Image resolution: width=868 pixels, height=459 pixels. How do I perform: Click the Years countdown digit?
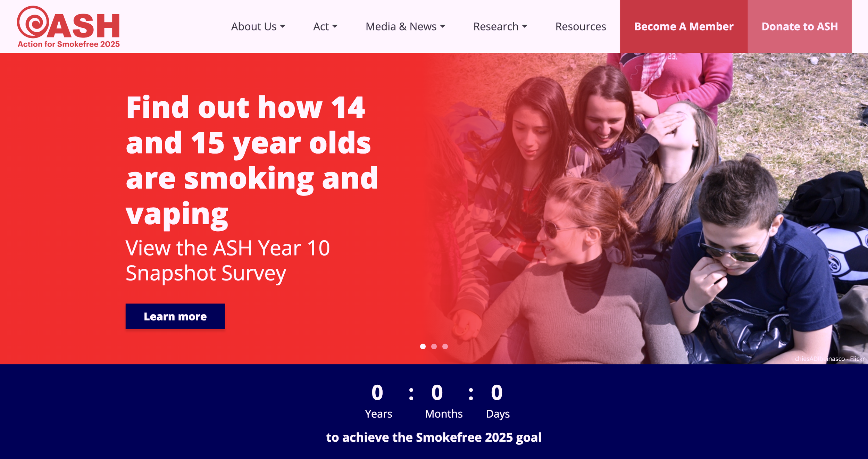pyautogui.click(x=377, y=393)
